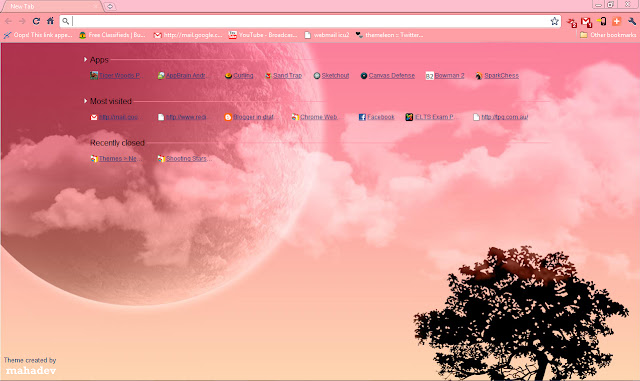Click the Curling app icon
The height and width of the screenshot is (381, 640).
pos(229,76)
